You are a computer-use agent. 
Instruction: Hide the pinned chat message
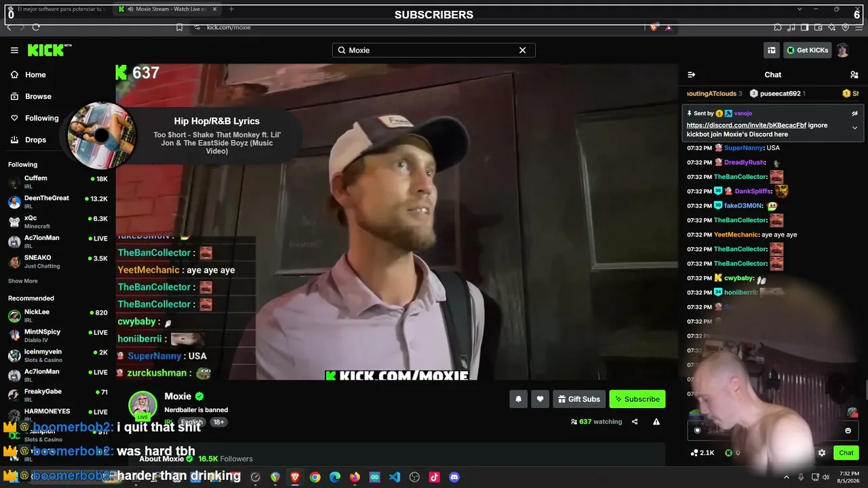tap(854, 114)
